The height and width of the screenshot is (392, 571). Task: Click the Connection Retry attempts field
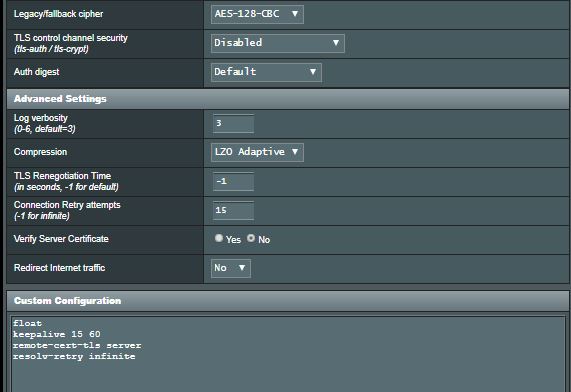(x=233, y=210)
